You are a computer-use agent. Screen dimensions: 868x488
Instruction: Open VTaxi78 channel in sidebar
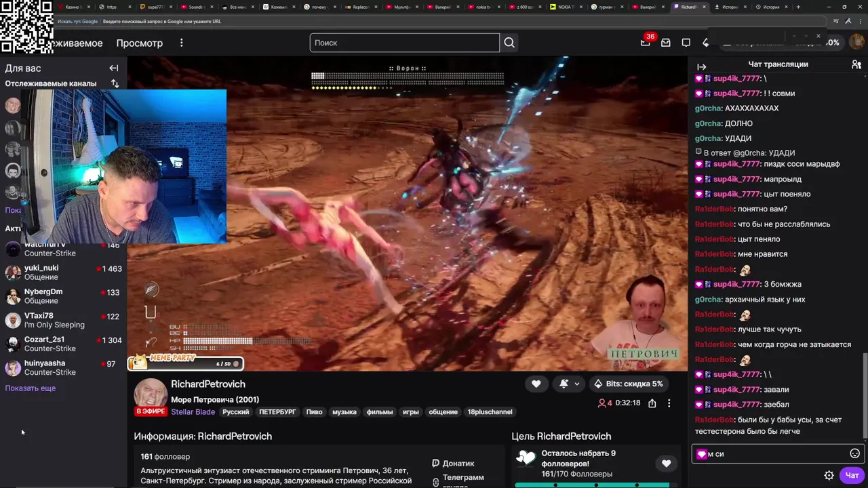pyautogui.click(x=63, y=320)
